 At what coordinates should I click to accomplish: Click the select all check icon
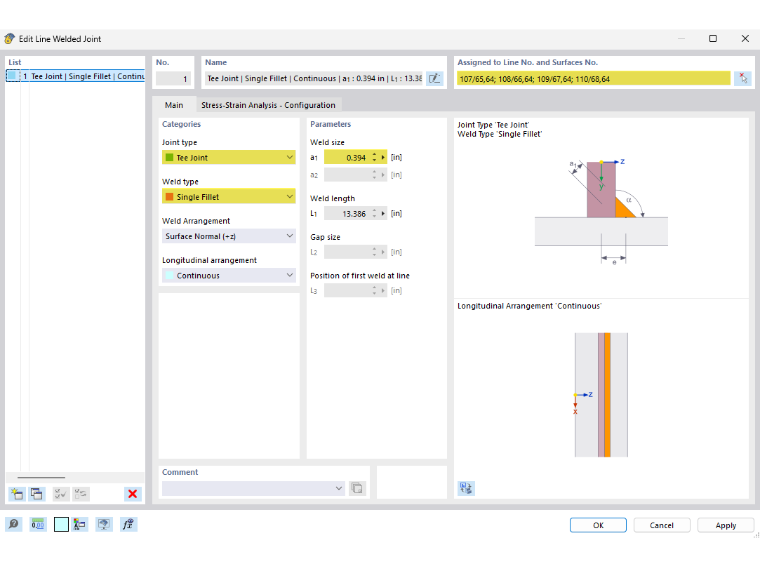61,494
